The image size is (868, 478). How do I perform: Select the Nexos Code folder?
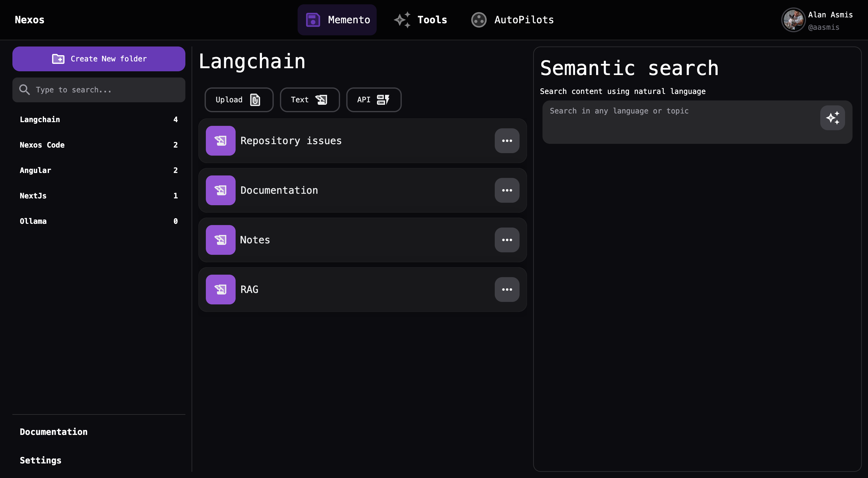tap(42, 145)
